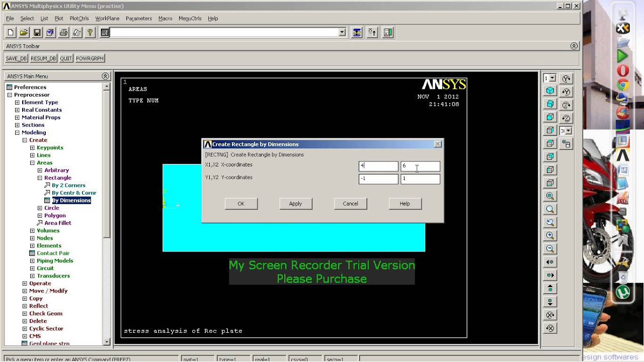The height and width of the screenshot is (362, 644).
Task: Click the Pan Model Down arrow icon
Action: (550, 302)
